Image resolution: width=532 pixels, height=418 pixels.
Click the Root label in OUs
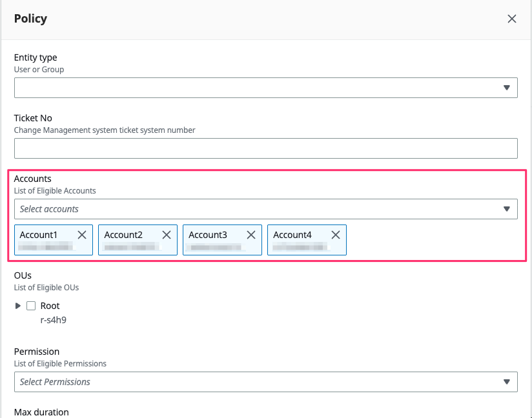50,306
